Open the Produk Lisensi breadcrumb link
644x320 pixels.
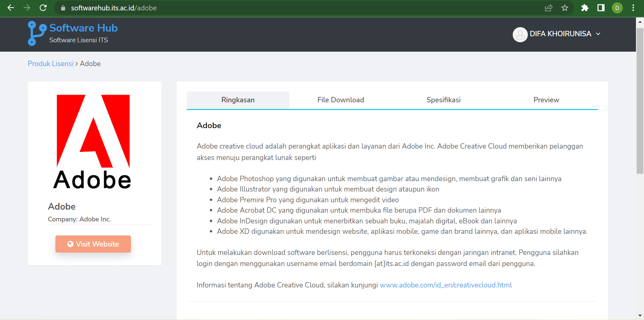pyautogui.click(x=51, y=64)
